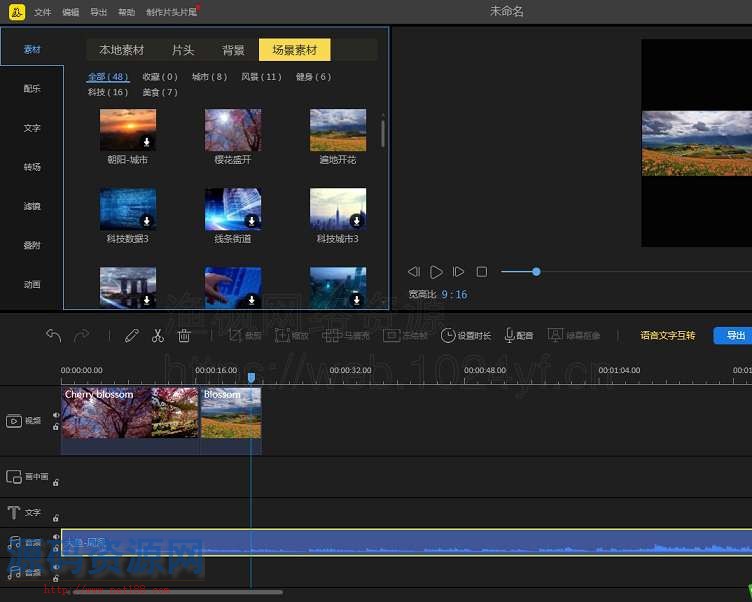Screen dimensions: 752x602
Task: Play the preview video
Action: (x=436, y=272)
